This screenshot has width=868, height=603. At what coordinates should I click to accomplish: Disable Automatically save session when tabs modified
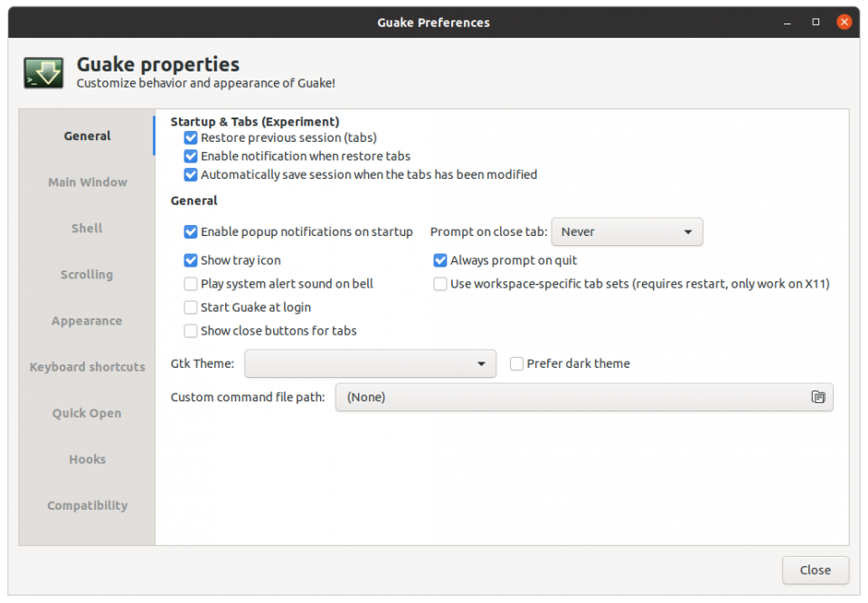(191, 175)
